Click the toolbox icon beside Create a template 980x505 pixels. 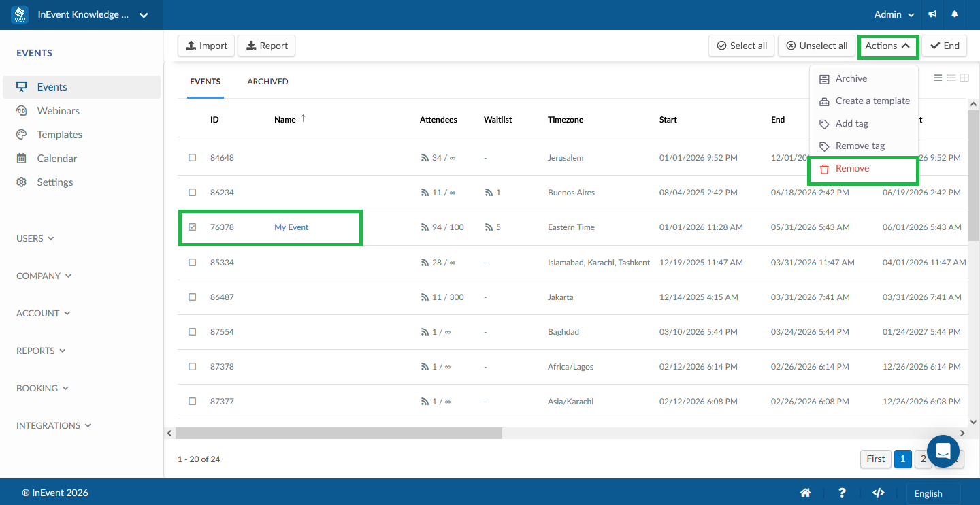[x=824, y=101]
